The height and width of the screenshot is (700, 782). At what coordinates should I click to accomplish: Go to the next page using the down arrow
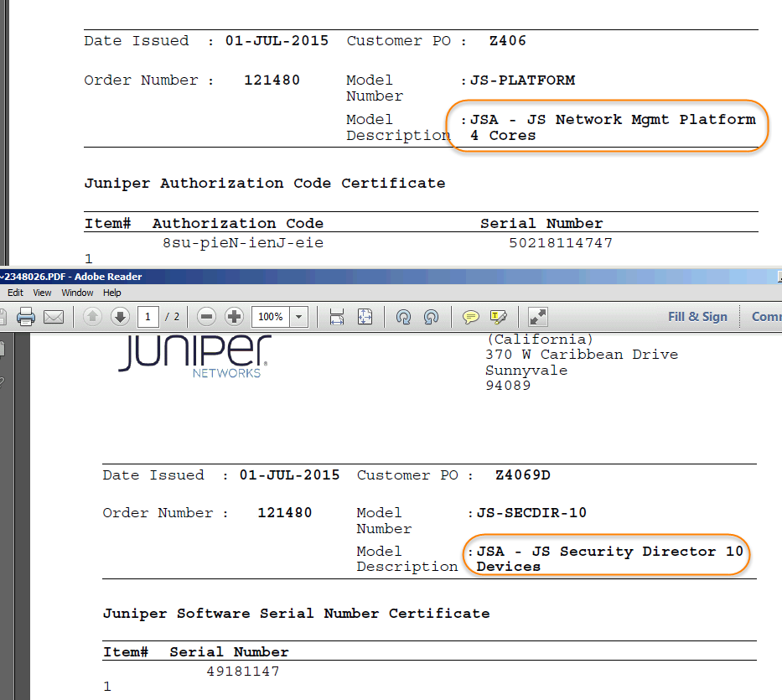point(120,317)
